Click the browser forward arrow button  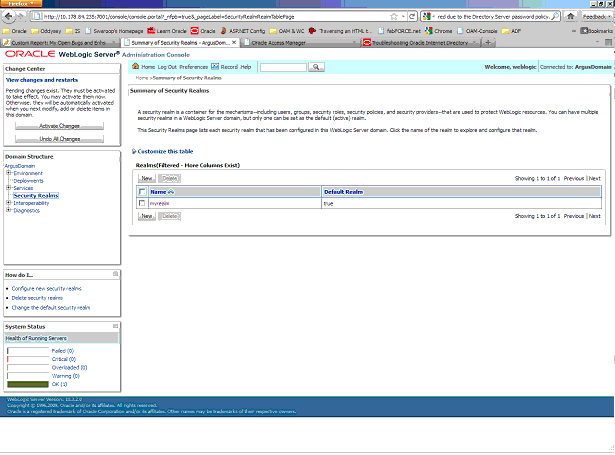pos(21,16)
